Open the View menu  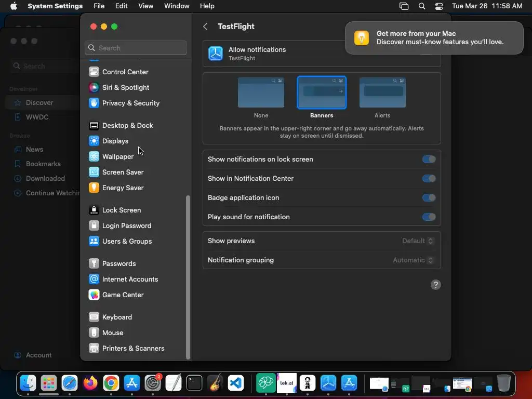click(145, 6)
